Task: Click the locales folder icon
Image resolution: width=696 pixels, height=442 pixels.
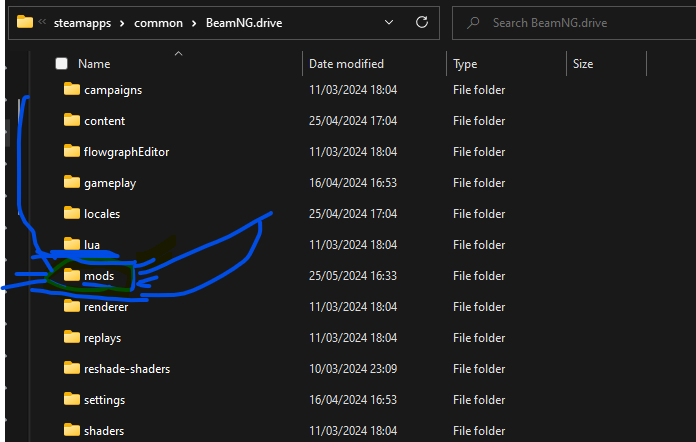Action: [71, 213]
